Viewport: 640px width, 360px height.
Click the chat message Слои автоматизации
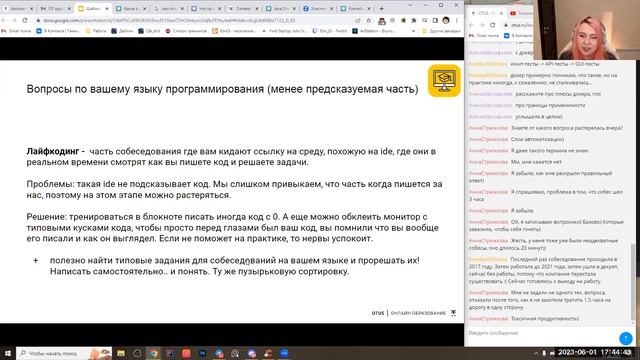point(537,139)
